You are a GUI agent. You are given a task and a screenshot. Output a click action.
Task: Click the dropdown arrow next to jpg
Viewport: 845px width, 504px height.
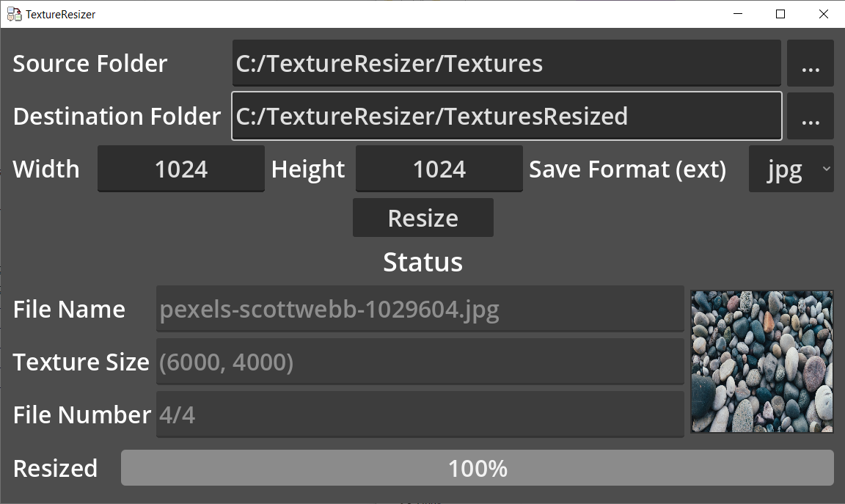[x=826, y=169]
